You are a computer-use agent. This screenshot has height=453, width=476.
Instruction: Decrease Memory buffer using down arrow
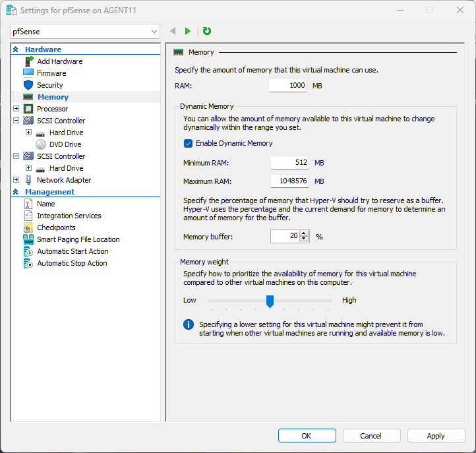[304, 239]
